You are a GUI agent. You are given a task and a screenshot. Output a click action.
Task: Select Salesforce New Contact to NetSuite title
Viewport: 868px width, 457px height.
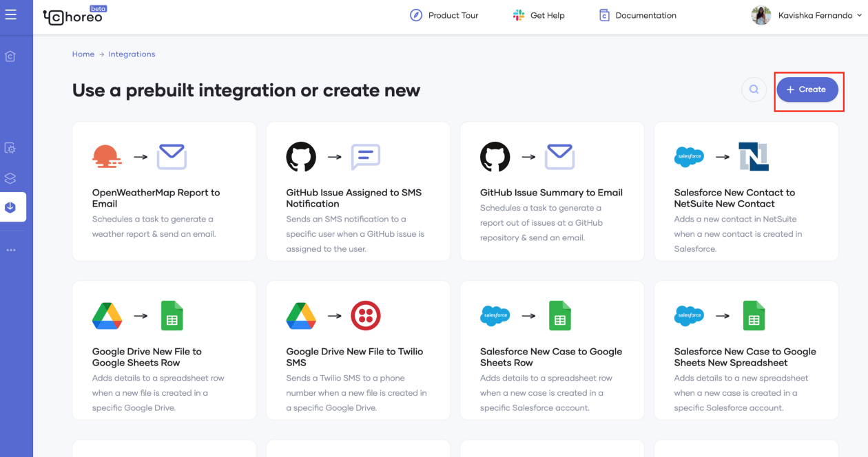[x=734, y=198]
